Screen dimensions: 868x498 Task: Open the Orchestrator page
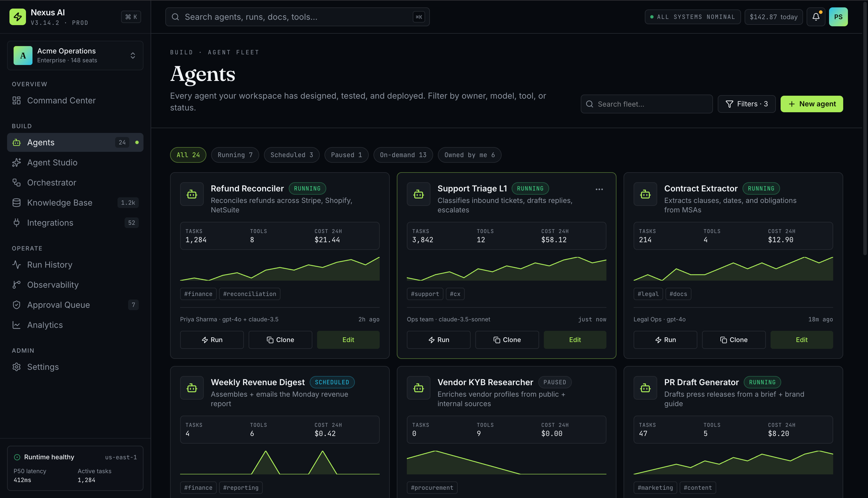coord(75,183)
